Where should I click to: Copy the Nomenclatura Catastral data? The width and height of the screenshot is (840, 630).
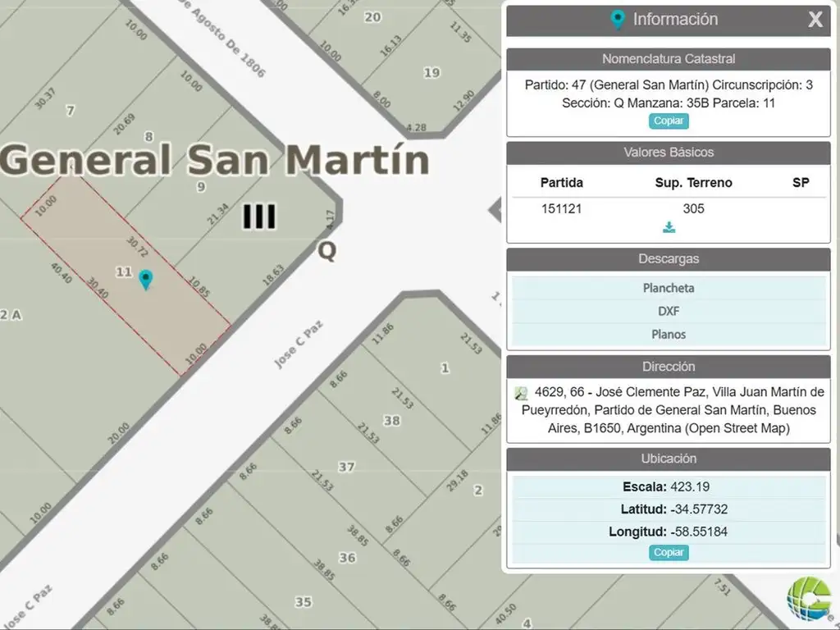point(669,121)
